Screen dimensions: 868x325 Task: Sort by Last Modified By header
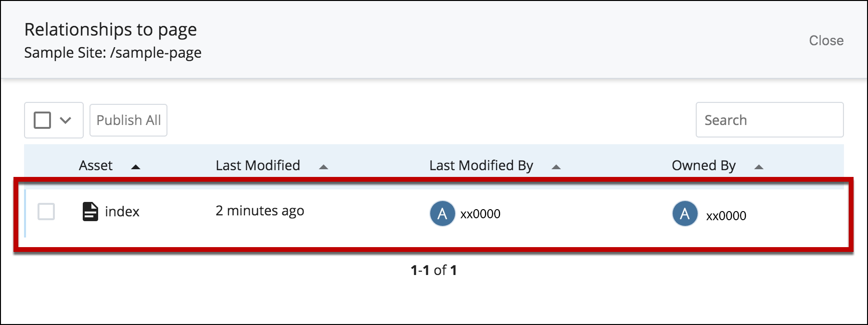coord(481,166)
